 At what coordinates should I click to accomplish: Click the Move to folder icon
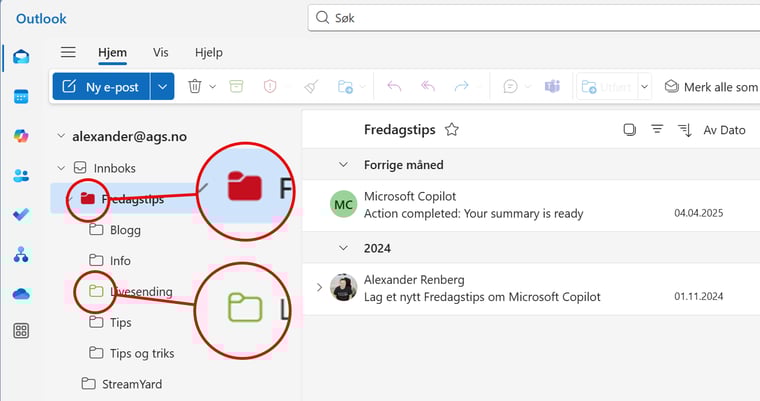[x=345, y=86]
